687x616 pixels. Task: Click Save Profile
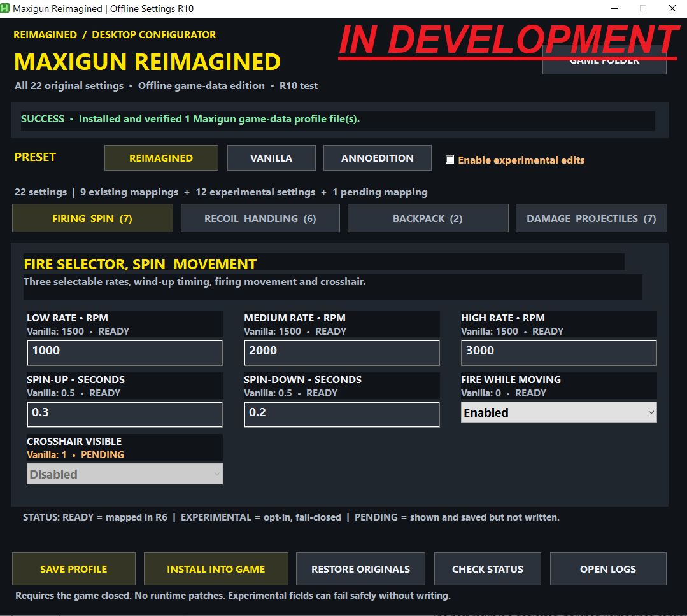[x=74, y=569]
